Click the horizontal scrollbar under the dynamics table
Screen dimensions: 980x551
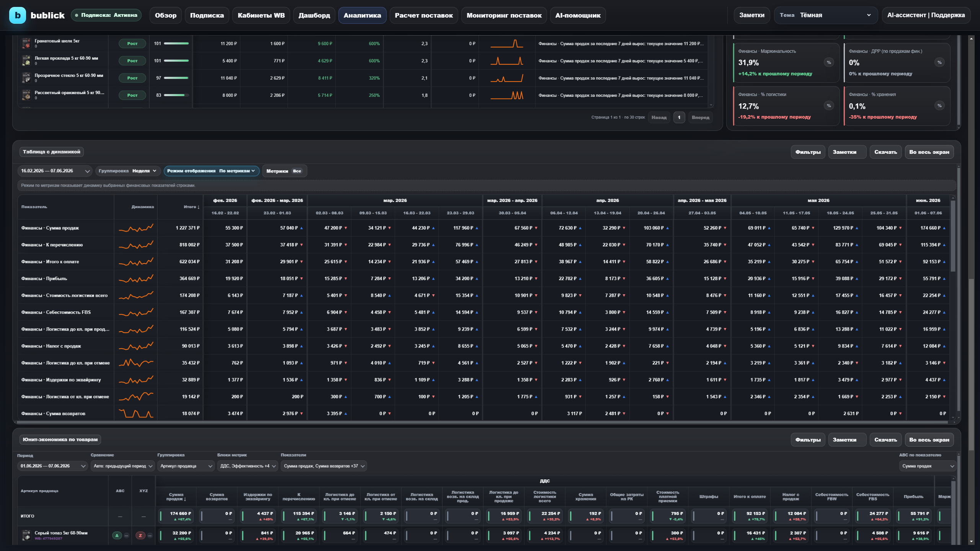coord(482,422)
